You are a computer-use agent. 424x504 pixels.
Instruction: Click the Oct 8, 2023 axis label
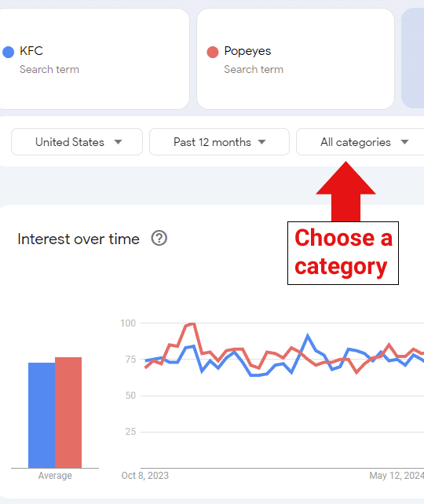[x=145, y=476]
